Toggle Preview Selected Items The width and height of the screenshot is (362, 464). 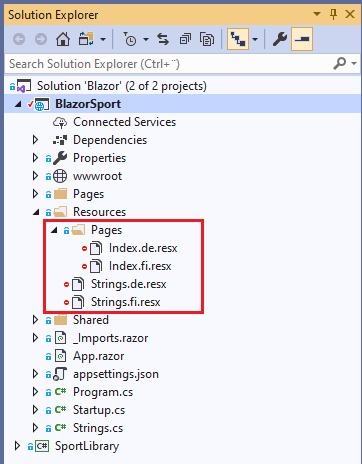point(302,39)
